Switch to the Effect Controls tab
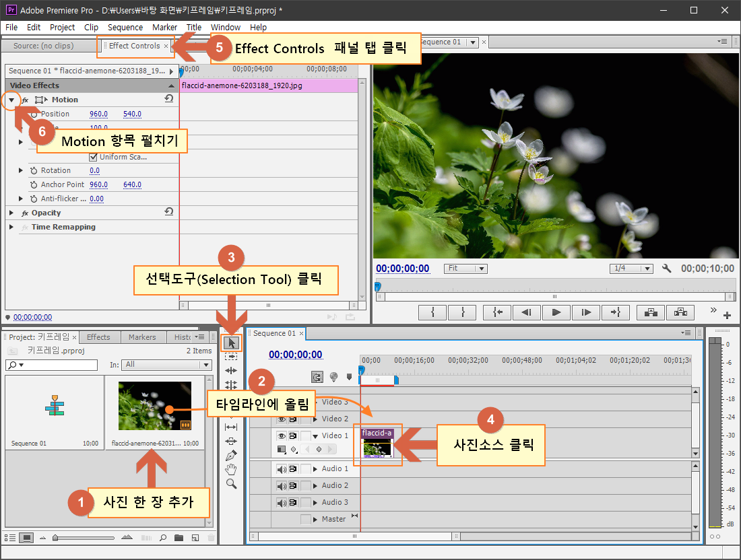 (134, 46)
